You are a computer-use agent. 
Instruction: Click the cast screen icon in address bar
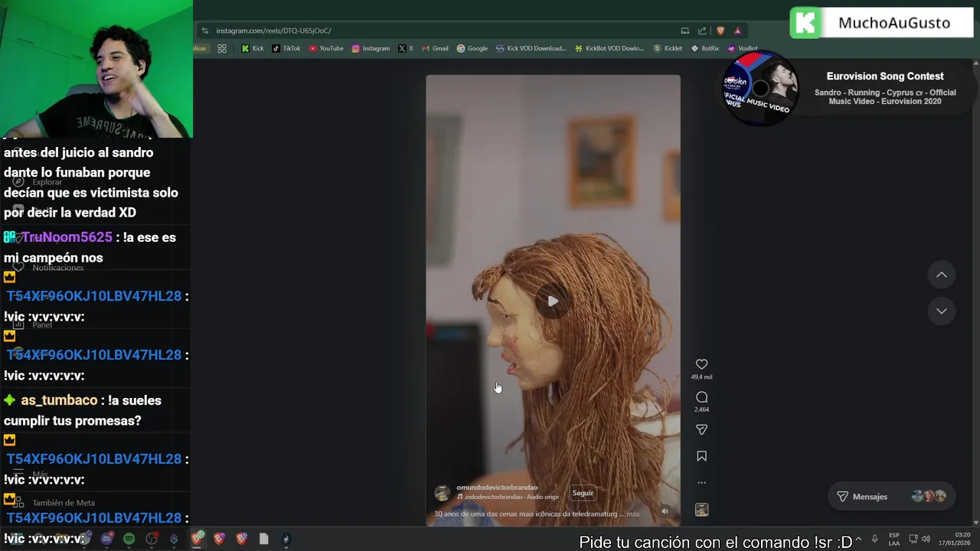point(684,31)
